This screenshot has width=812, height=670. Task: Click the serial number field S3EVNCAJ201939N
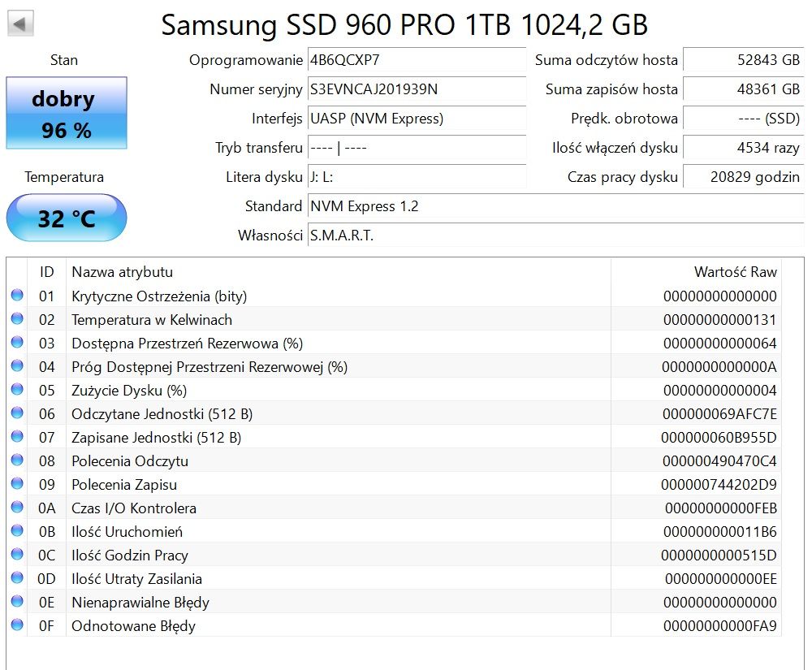click(417, 89)
